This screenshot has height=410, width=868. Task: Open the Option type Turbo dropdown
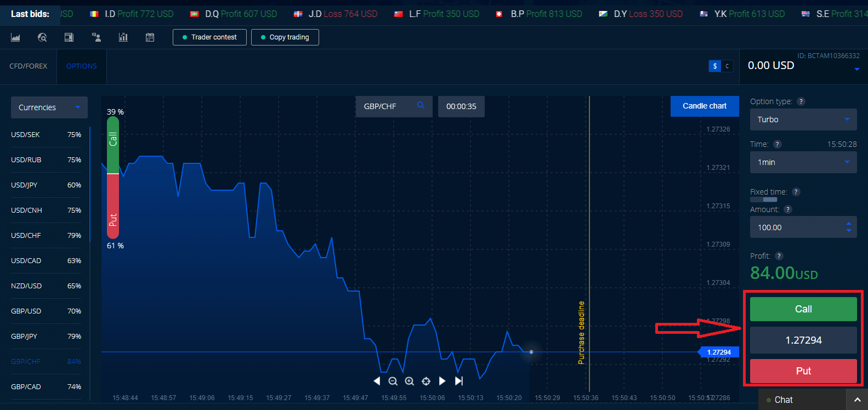pos(803,119)
